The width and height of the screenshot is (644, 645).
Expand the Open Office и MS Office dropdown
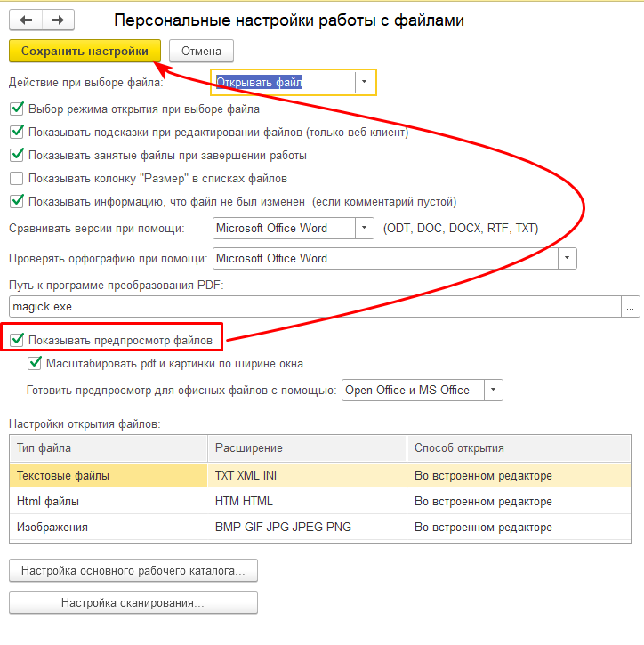tap(493, 390)
